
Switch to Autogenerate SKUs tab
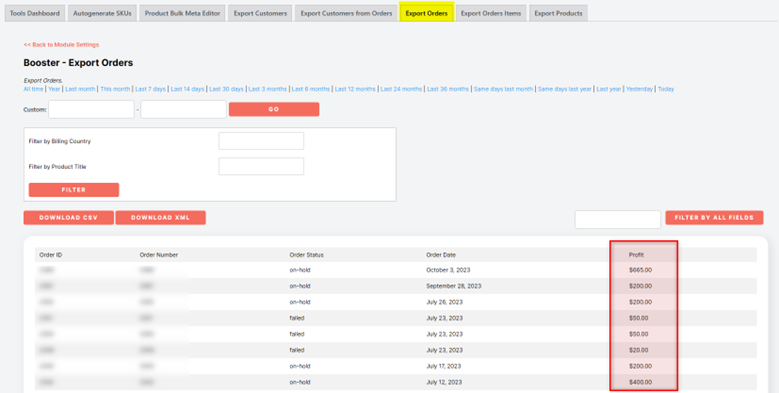102,13
